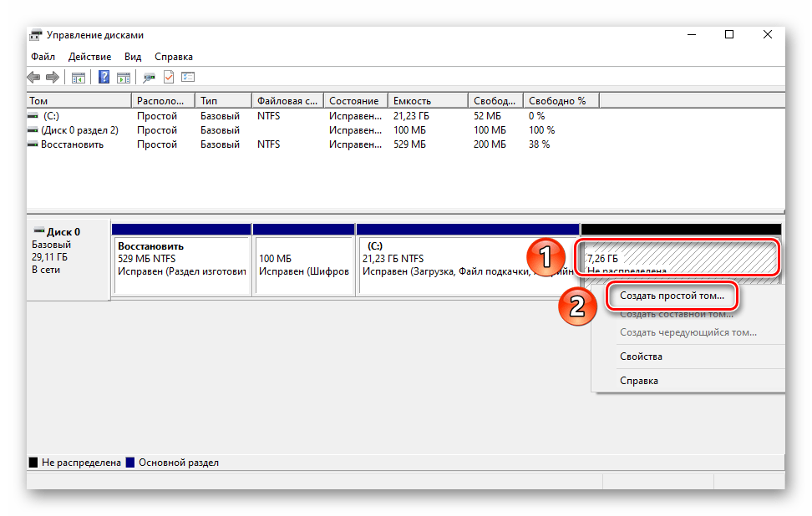Click the Back arrow toolbar icon
This screenshot has height=516, width=812.
coord(33,78)
